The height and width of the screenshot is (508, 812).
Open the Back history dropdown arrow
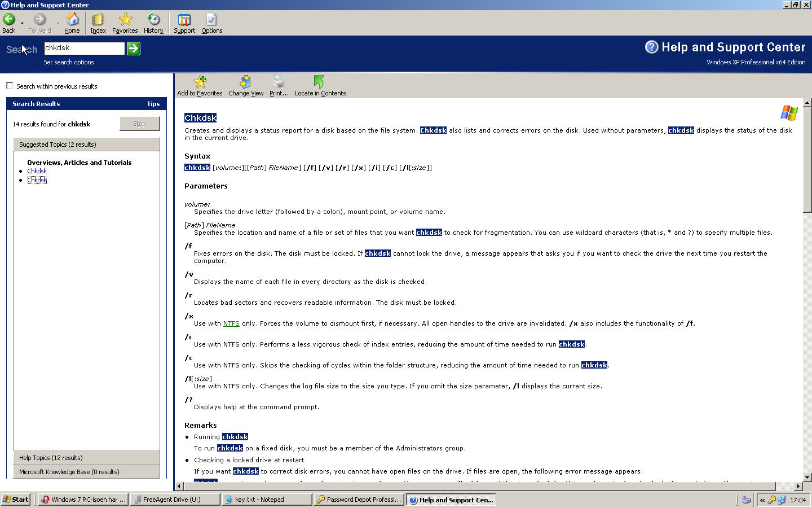pyautogui.click(x=22, y=23)
